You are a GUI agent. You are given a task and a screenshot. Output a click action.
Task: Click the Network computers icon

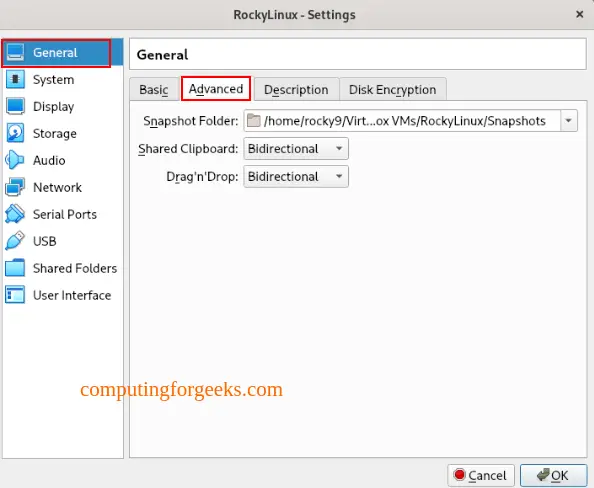point(15,187)
